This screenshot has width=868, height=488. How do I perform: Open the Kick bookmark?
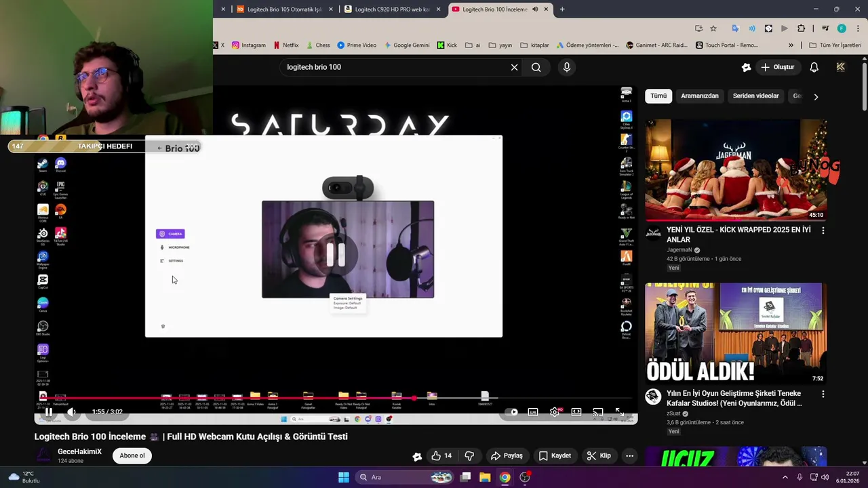[x=447, y=45]
